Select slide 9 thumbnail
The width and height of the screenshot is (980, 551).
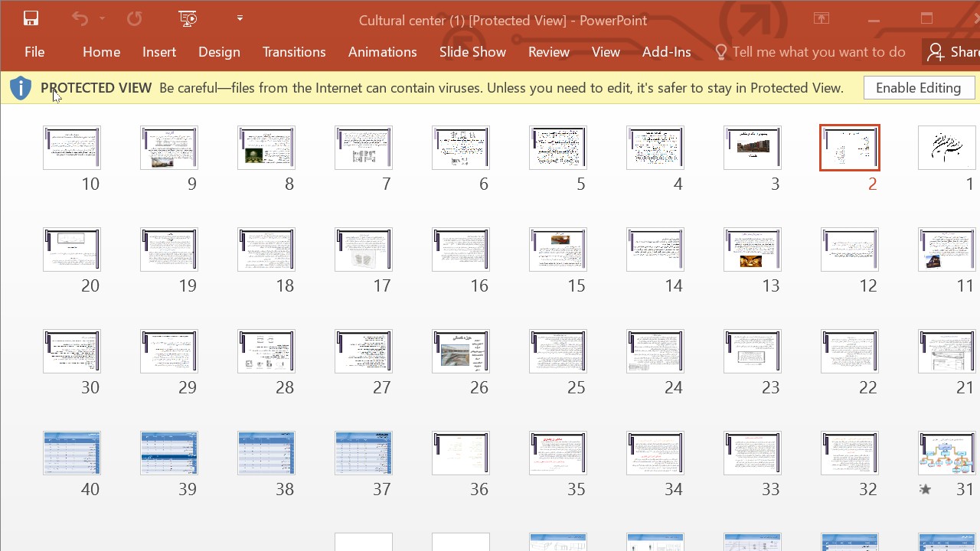point(169,148)
